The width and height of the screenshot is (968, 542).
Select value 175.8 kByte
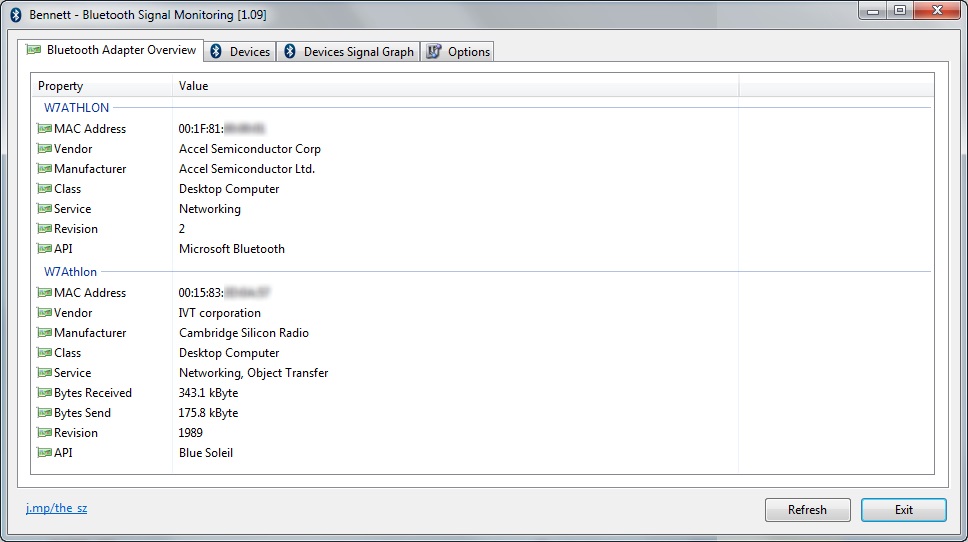pyautogui.click(x=208, y=413)
